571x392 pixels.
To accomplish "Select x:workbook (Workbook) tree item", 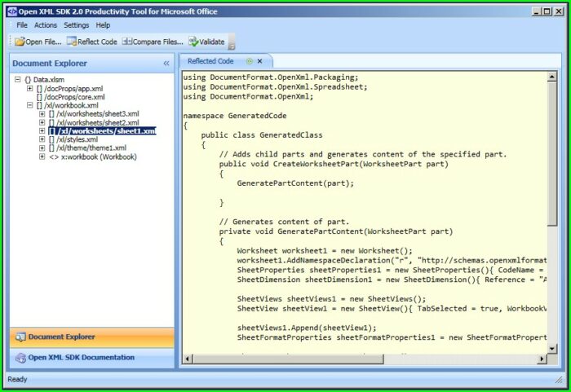I will pyautogui.click(x=93, y=156).
